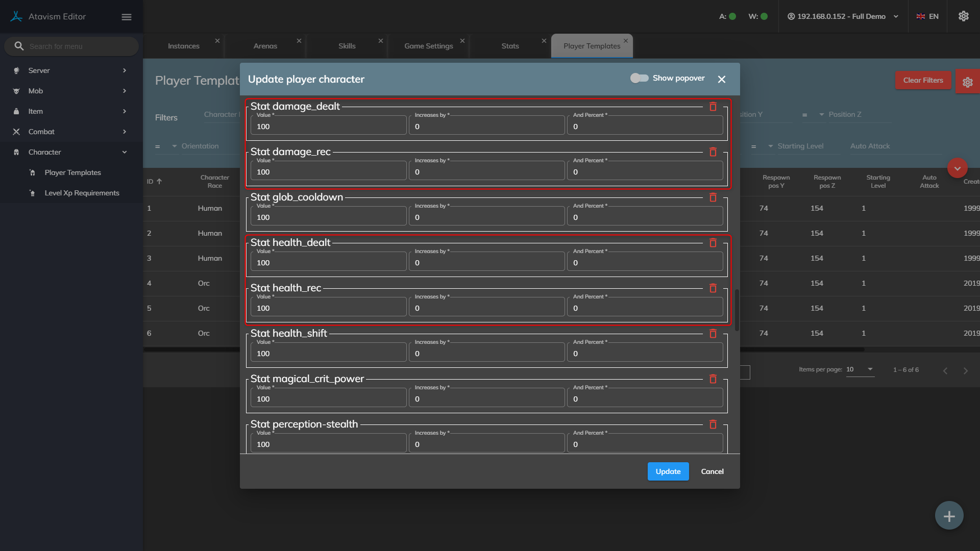Open the settings gear in top bar
Screen dimensions: 980x551
pyautogui.click(x=963, y=16)
